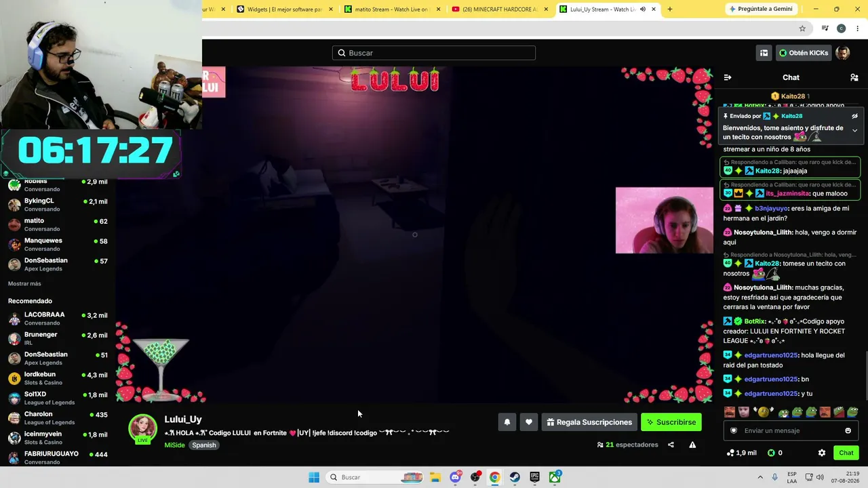Screen dimensions: 868x488
Task: Open File Explorer from taskbar
Action: click(435, 477)
